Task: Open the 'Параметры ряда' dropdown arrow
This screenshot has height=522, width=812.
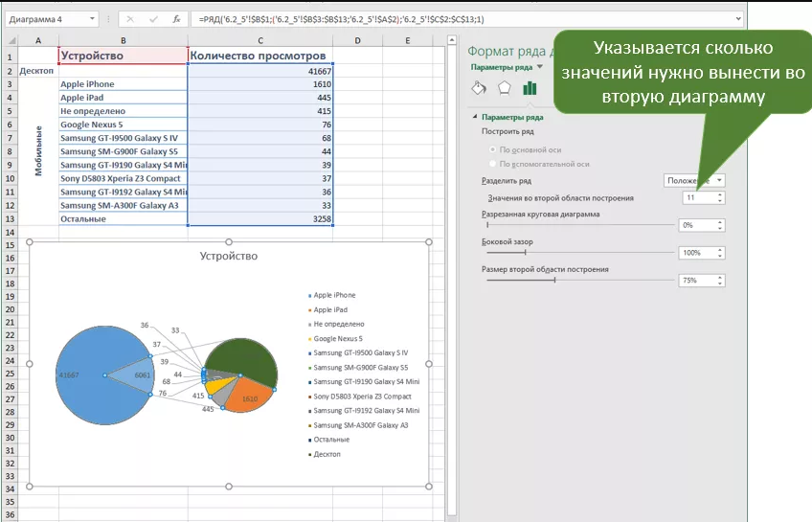Action: click(540, 67)
